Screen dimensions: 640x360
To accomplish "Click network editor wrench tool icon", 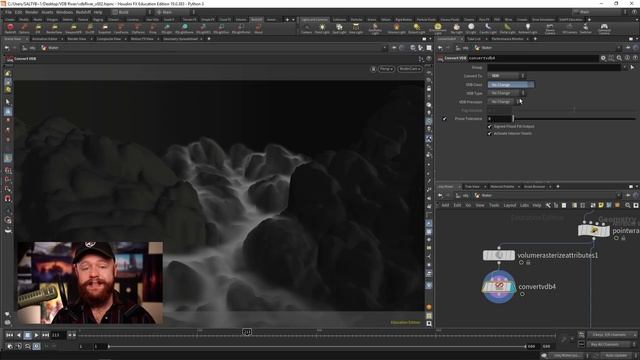I will click(x=548, y=205).
